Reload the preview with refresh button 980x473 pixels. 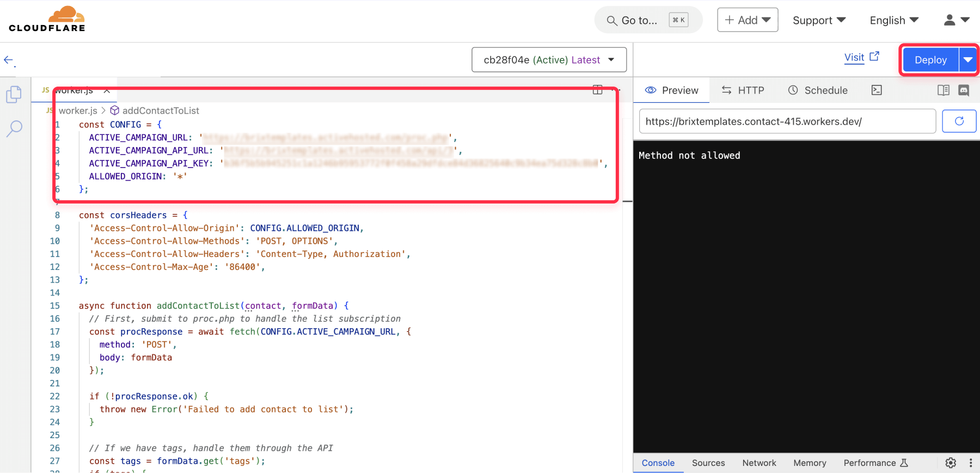(959, 121)
